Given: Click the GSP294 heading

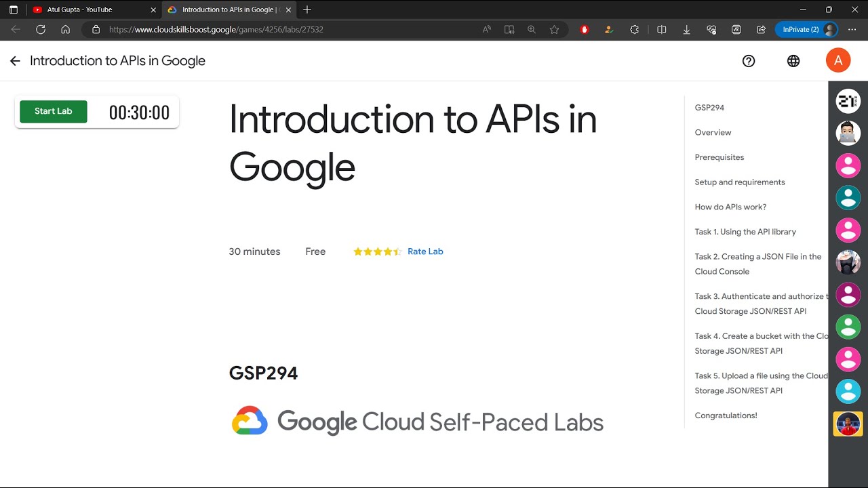Looking at the screenshot, I should pyautogui.click(x=263, y=373).
